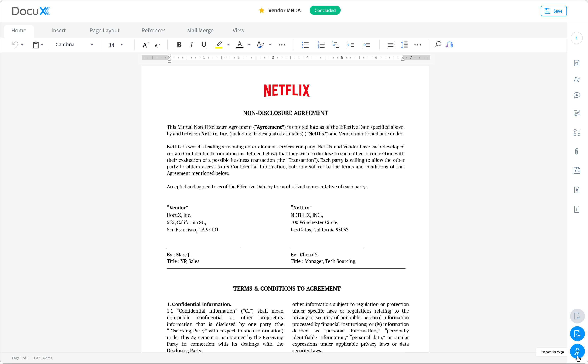Open the workflow shapes sidebar icon
Viewport: 588px width, 364px height.
pyautogui.click(x=577, y=132)
